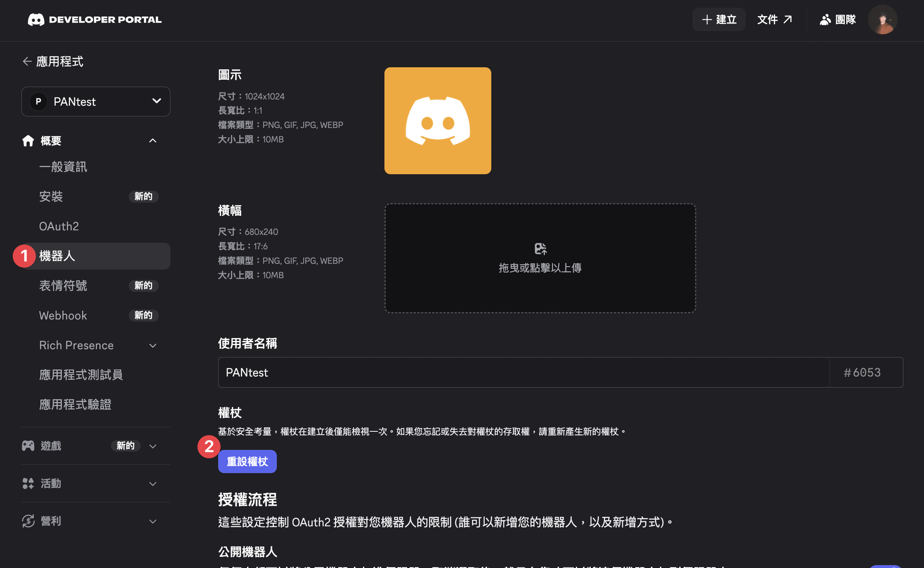Click the upload icon in the banner area
The width and height of the screenshot is (924, 568).
click(x=540, y=248)
